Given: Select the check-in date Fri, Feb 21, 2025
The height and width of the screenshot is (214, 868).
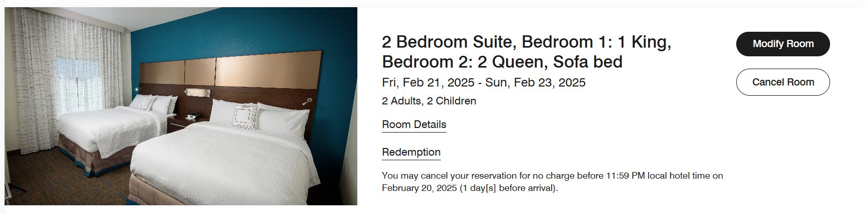Looking at the screenshot, I should (428, 83).
